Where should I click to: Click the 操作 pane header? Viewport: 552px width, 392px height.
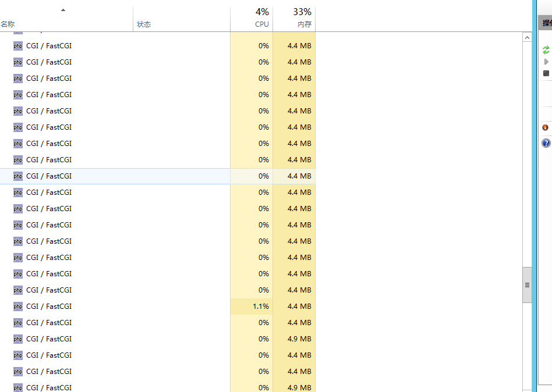point(547,23)
